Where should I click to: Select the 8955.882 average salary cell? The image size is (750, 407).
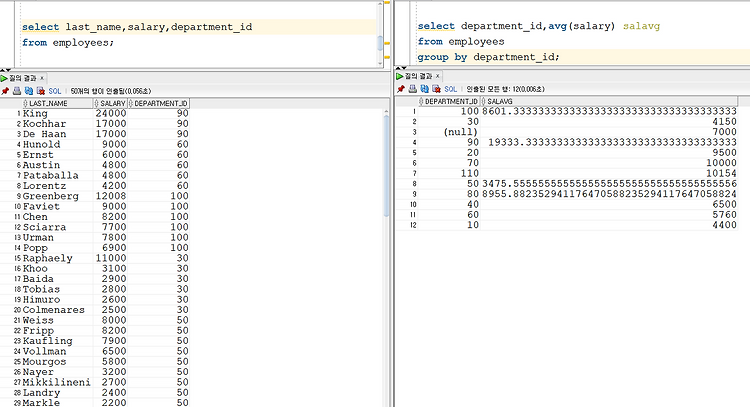[x=609, y=194]
